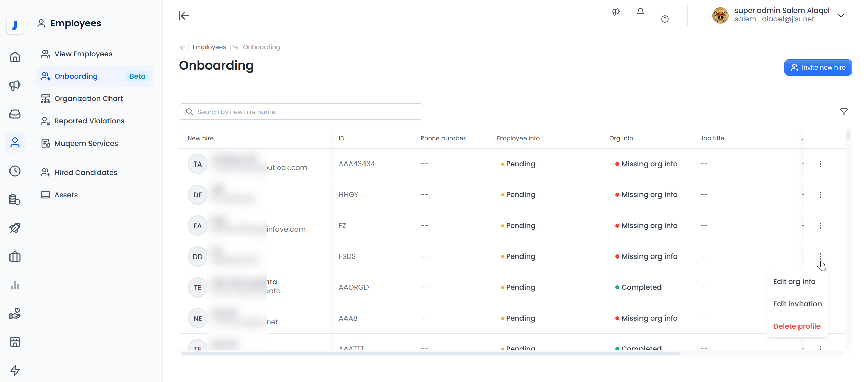Open actions menu for row AAA43434
This screenshot has height=382, width=868.
[x=820, y=164]
